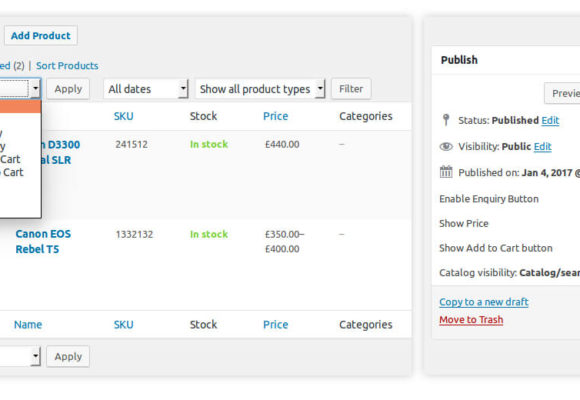
Task: Click the bottom Apply button
Action: 68,356
